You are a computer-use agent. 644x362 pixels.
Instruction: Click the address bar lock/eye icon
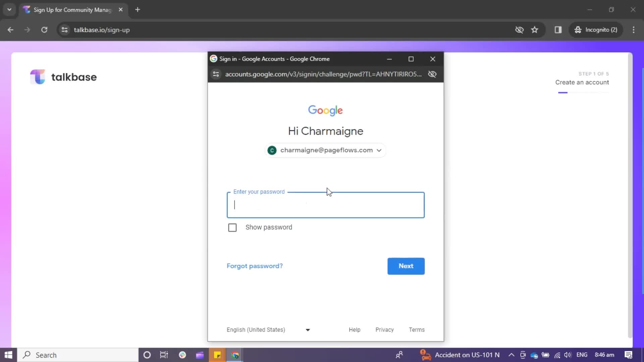pos(433,74)
